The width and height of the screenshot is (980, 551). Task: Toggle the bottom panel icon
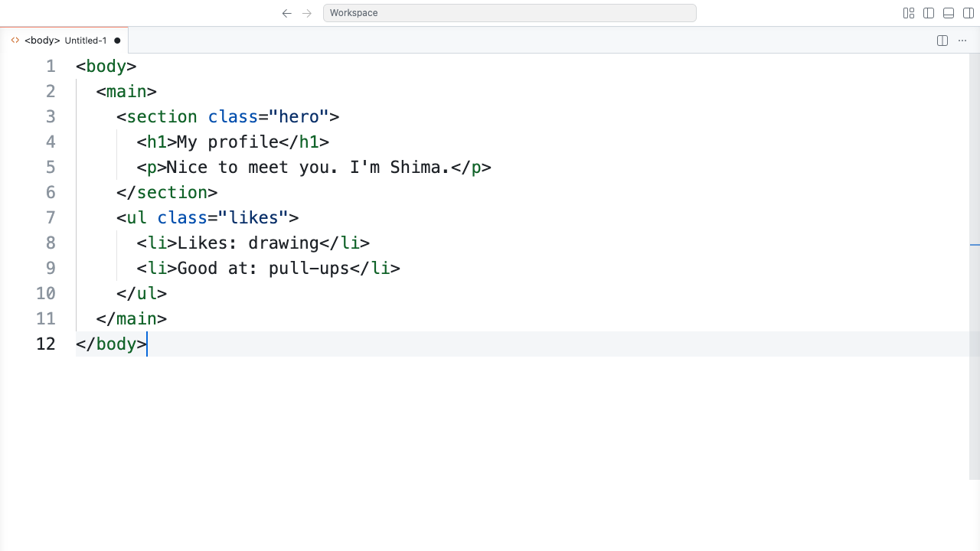949,13
